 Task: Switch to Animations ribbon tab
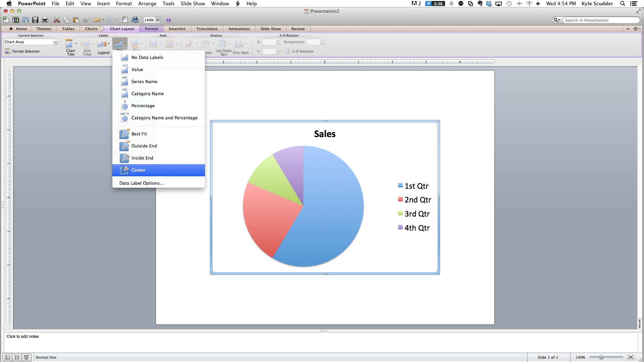239,28
